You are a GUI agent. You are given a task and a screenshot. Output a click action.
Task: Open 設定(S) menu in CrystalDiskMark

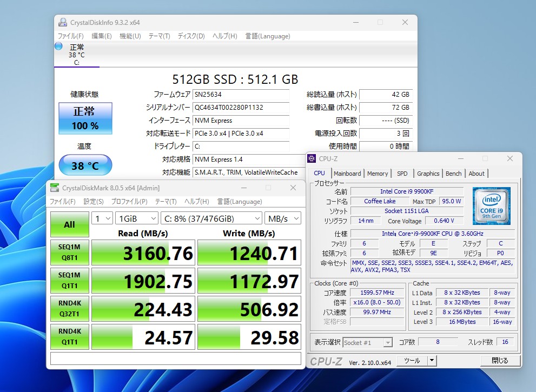[94, 201]
